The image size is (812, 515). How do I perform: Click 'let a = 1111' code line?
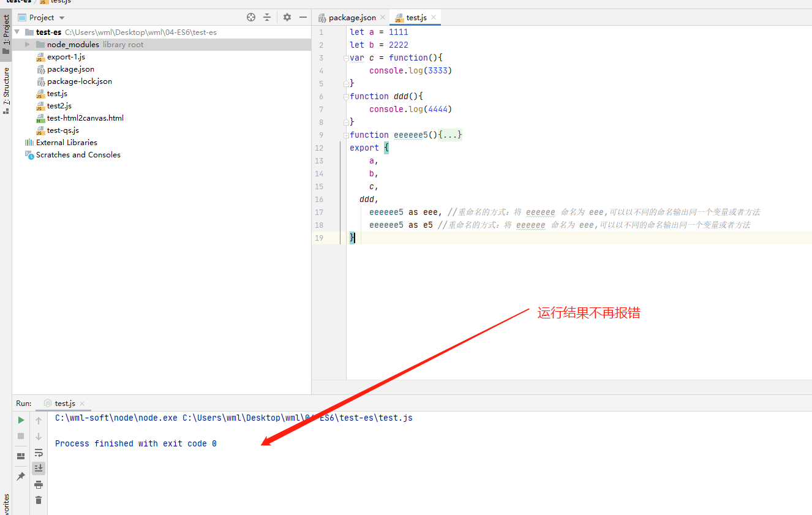point(379,32)
